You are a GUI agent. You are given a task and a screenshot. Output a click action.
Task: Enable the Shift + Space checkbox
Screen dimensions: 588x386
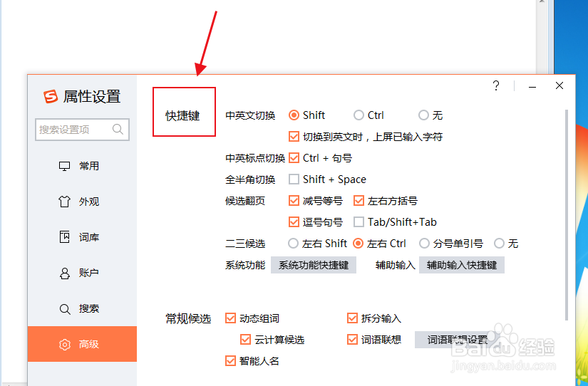click(294, 179)
